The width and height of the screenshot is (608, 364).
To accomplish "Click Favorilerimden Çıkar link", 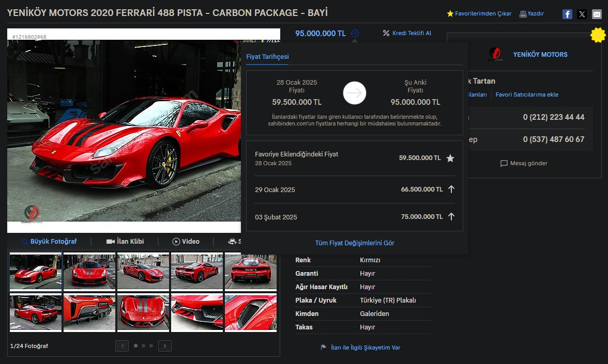I will pyautogui.click(x=483, y=13).
